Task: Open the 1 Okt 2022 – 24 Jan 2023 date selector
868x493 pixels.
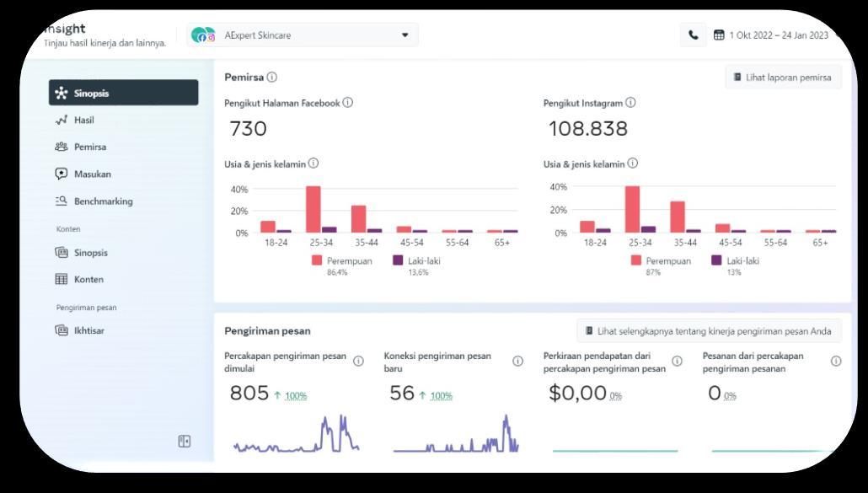Action: pos(779,35)
